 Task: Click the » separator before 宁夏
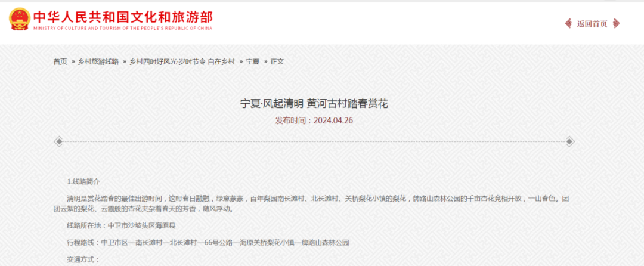[241, 61]
